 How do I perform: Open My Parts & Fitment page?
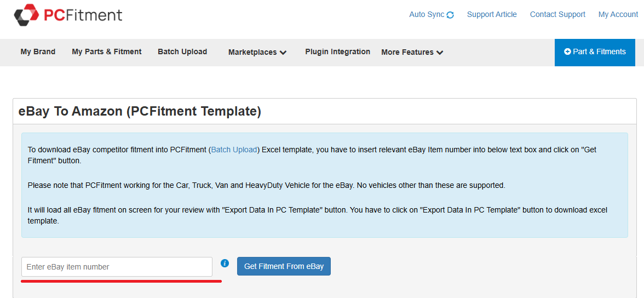[x=107, y=52]
